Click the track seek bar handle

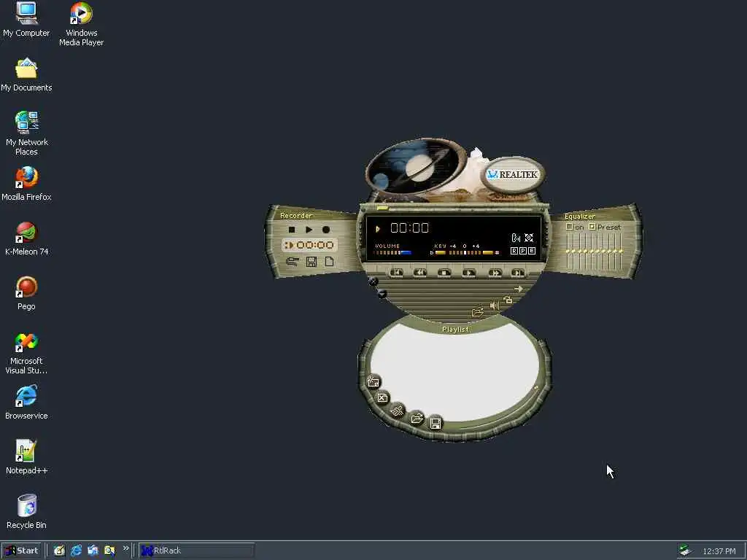[382, 208]
